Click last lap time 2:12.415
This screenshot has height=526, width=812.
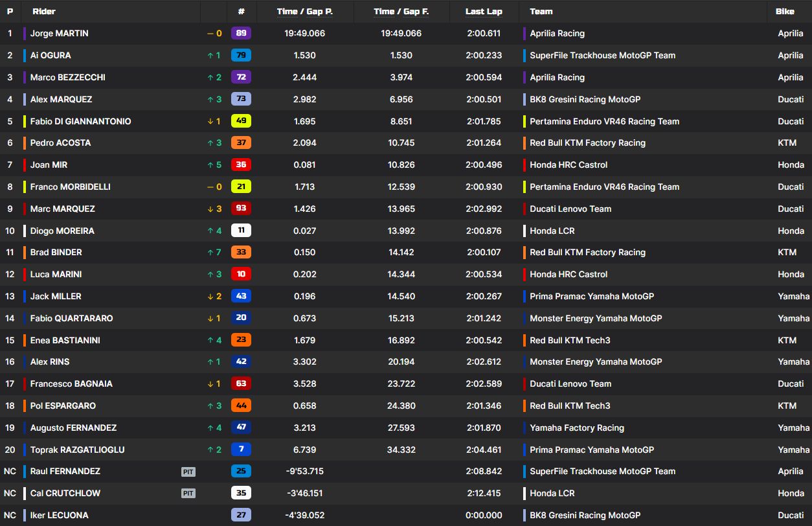pyautogui.click(x=484, y=493)
